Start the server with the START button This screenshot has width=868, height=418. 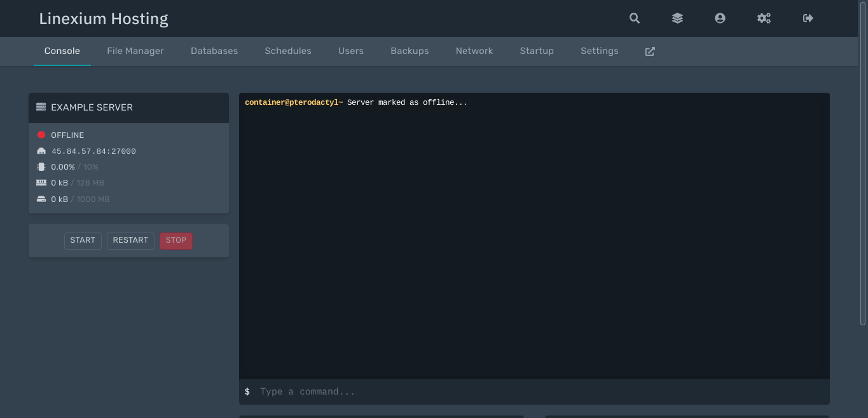[83, 241]
